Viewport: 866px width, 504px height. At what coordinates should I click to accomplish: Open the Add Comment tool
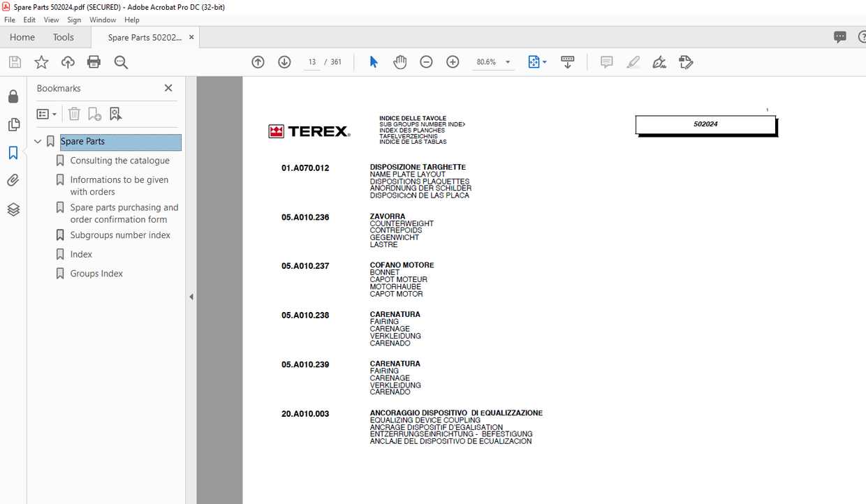point(606,61)
